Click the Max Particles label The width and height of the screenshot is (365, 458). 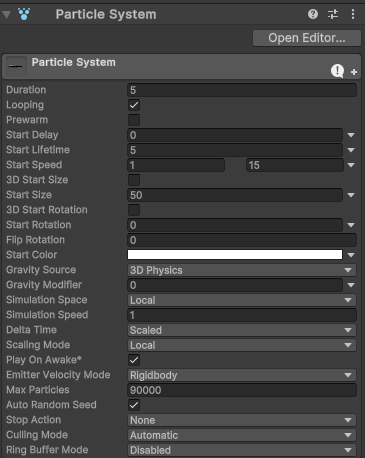click(38, 390)
